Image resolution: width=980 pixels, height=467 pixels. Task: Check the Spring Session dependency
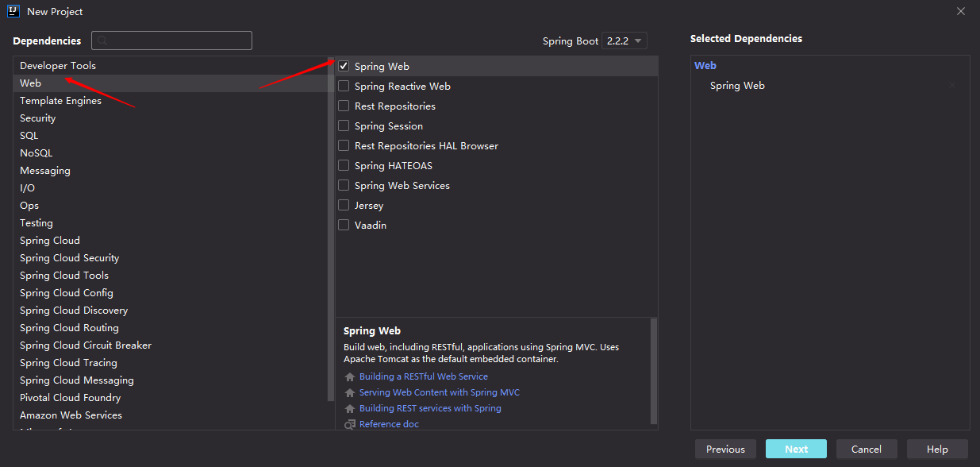coord(344,125)
